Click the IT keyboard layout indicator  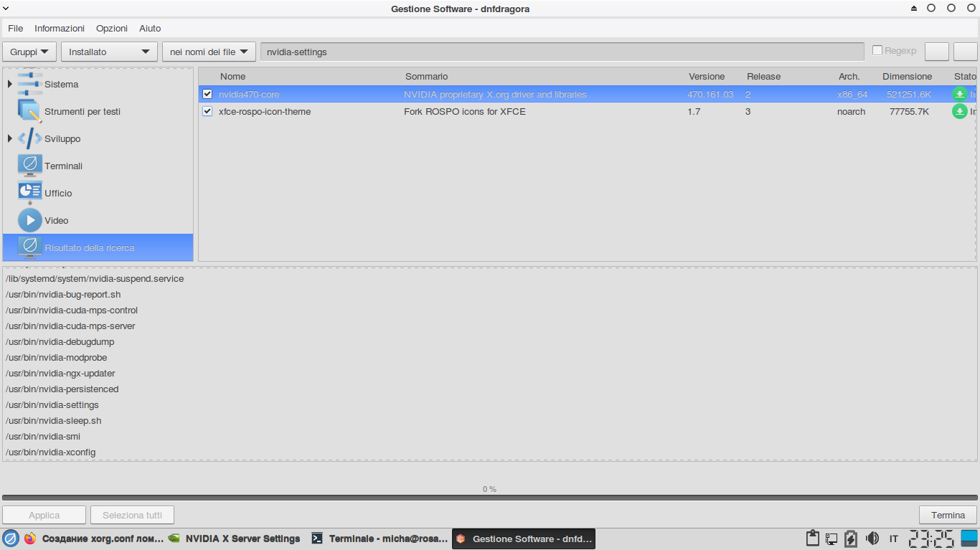click(x=894, y=539)
